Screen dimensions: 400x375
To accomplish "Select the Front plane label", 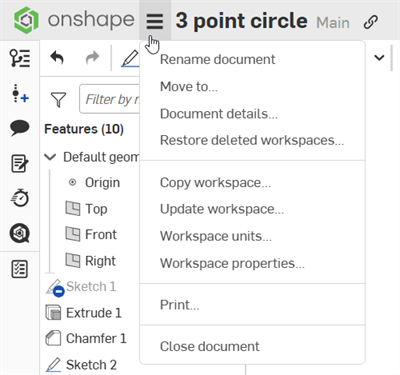I will (101, 235).
